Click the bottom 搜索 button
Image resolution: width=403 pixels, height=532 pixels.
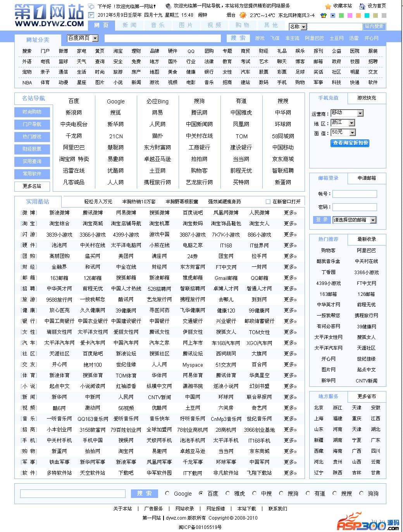click(144, 493)
